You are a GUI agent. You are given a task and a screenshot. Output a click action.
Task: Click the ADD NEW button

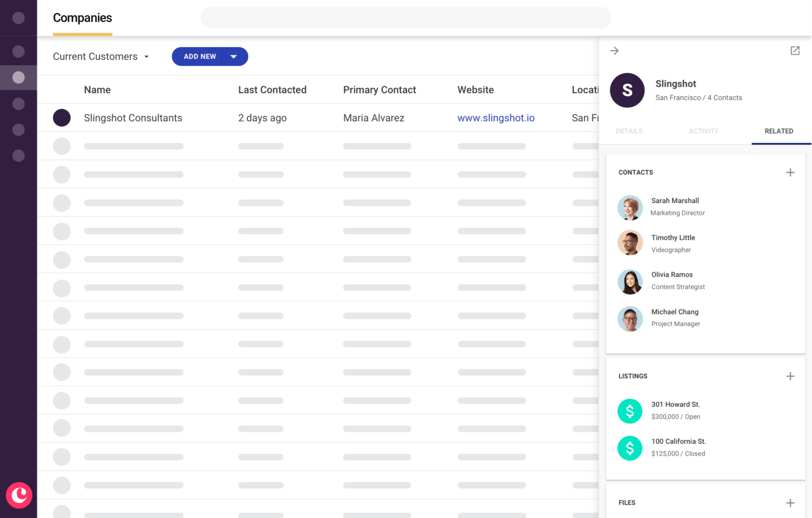click(200, 57)
